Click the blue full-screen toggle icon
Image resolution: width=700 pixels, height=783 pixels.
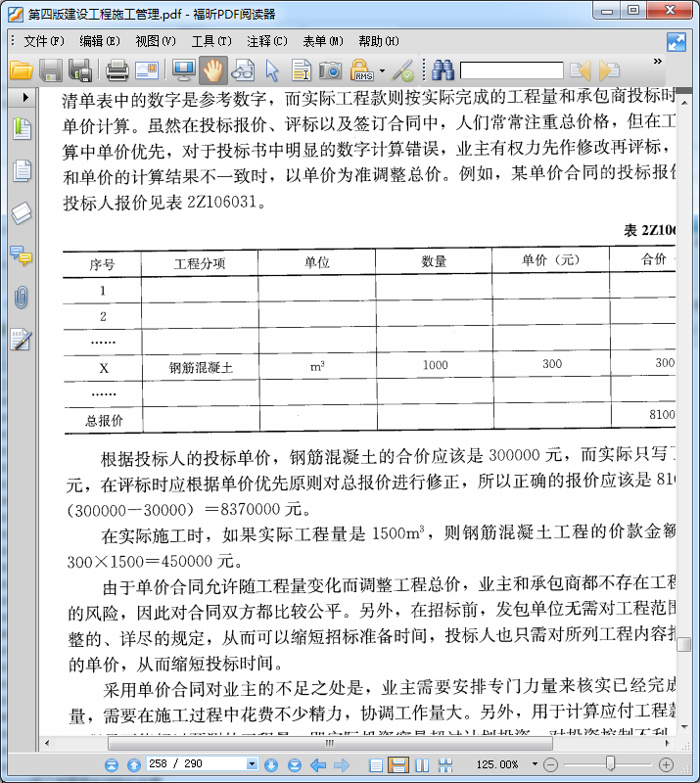point(677,42)
